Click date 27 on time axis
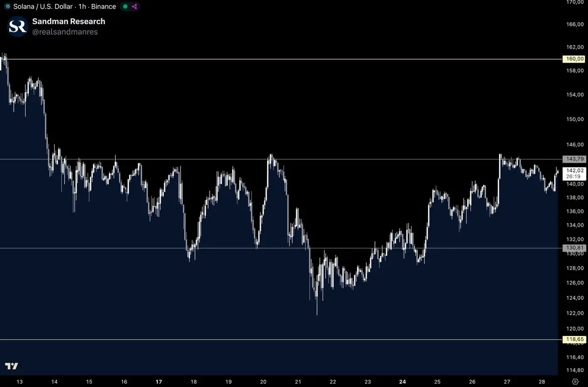This screenshot has height=387, width=588. point(507,382)
